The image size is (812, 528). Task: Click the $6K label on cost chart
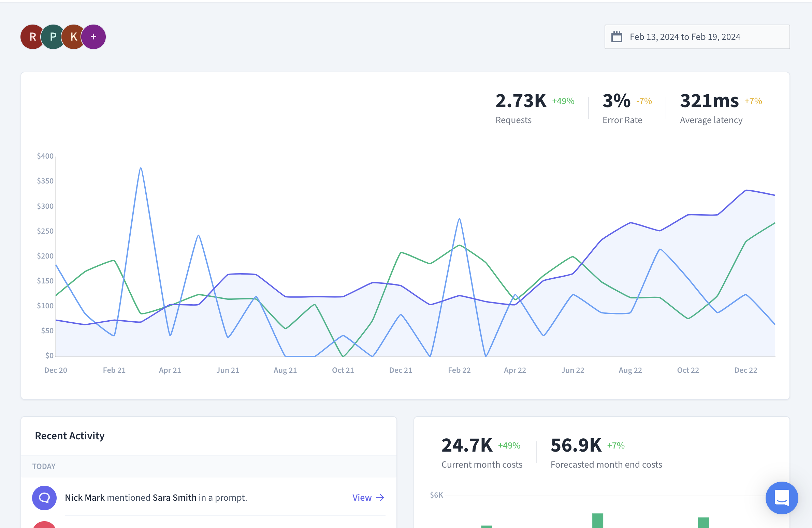pos(436,495)
